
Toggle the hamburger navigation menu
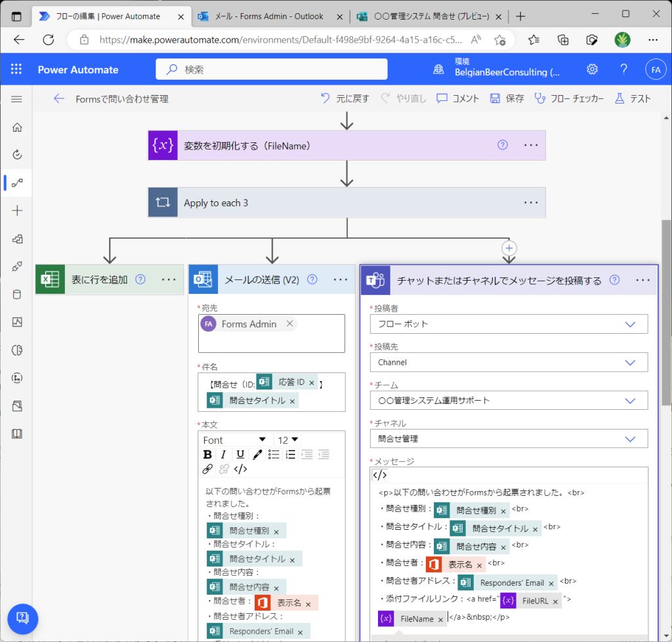pyautogui.click(x=16, y=100)
